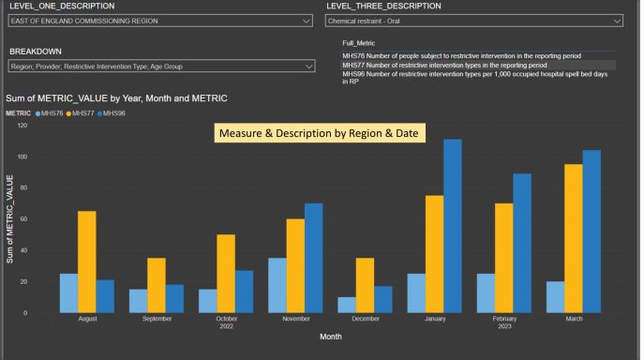Click the East of England region field
Image resolution: width=644 pixels, height=360 pixels.
pyautogui.click(x=160, y=21)
